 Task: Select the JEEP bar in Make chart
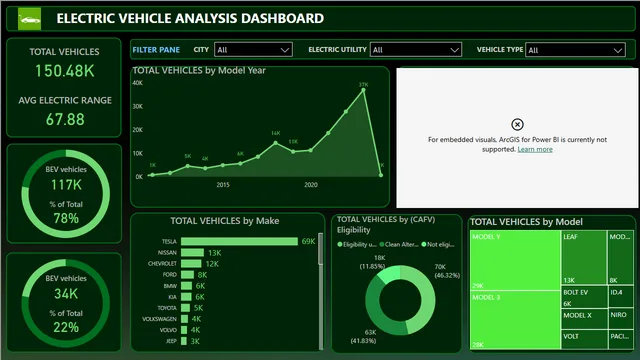pyautogui.click(x=184, y=341)
